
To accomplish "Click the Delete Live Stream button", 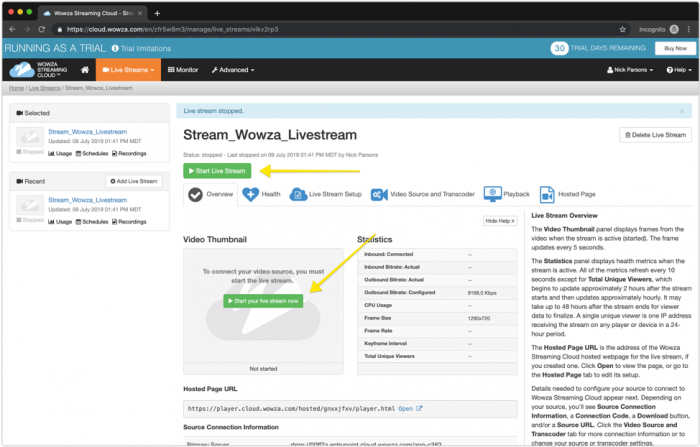I will click(x=655, y=134).
